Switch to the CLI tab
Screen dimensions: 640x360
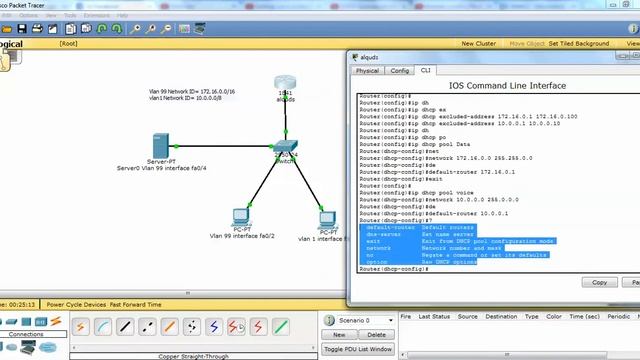click(x=425, y=70)
